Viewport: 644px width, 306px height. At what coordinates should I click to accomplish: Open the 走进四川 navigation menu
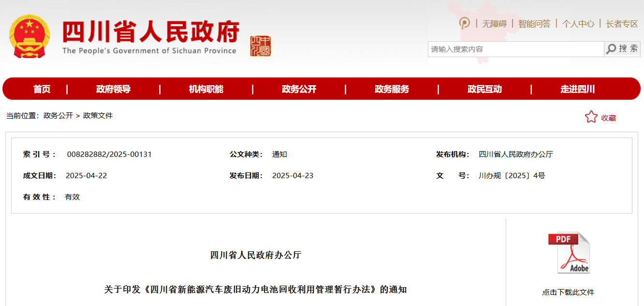pyautogui.click(x=577, y=89)
